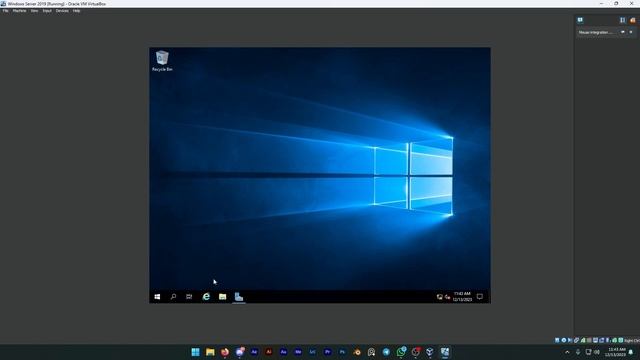The image size is (640, 360).
Task: Open Adobe After Effects on the host taskbar
Action: 254,352
